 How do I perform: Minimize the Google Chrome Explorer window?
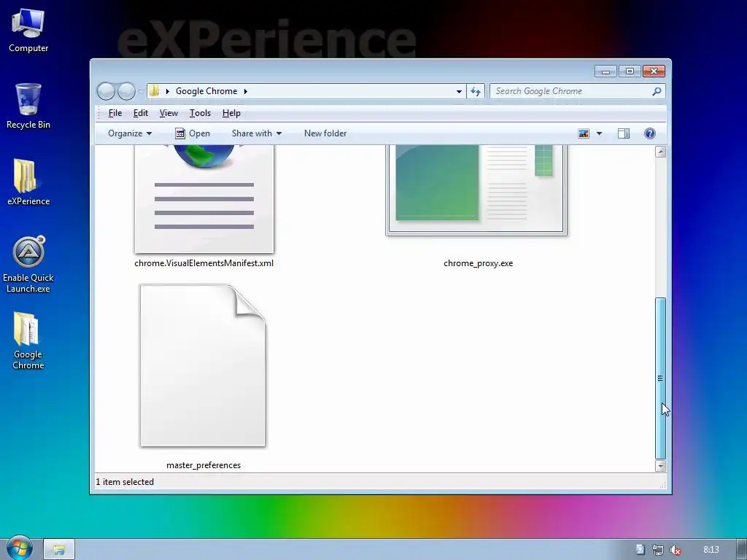[605, 71]
